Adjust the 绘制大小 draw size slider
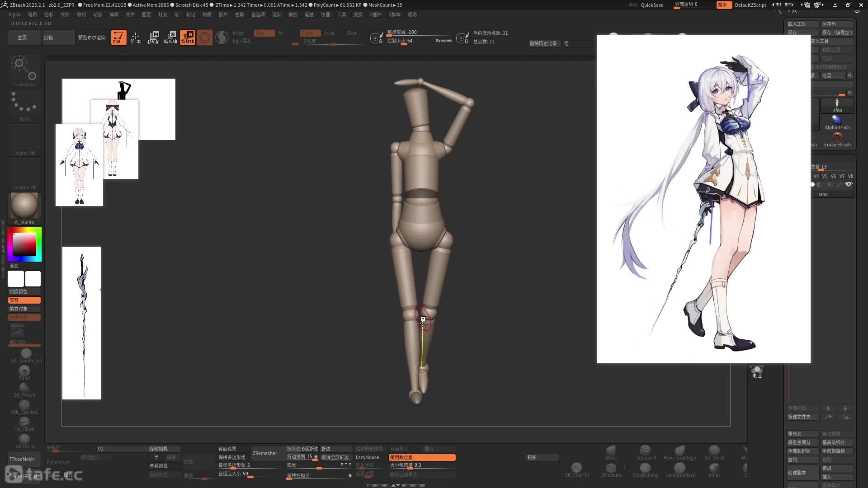Image resolution: width=868 pixels, height=488 pixels. [x=419, y=41]
